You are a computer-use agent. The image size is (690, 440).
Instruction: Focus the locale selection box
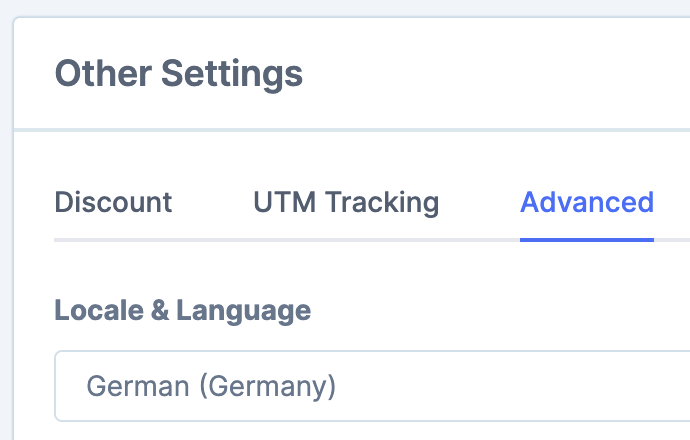(371, 386)
